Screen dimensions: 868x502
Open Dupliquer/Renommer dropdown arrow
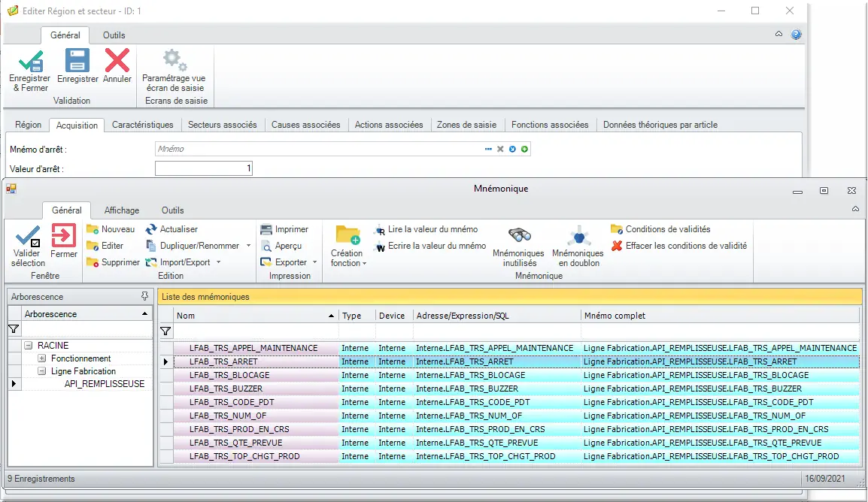(x=248, y=246)
